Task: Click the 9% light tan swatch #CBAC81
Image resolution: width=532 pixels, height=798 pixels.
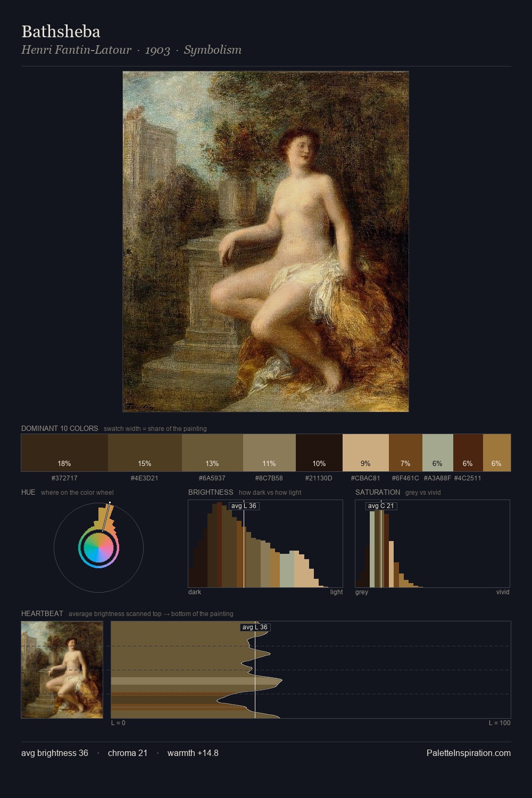Action: click(x=365, y=453)
